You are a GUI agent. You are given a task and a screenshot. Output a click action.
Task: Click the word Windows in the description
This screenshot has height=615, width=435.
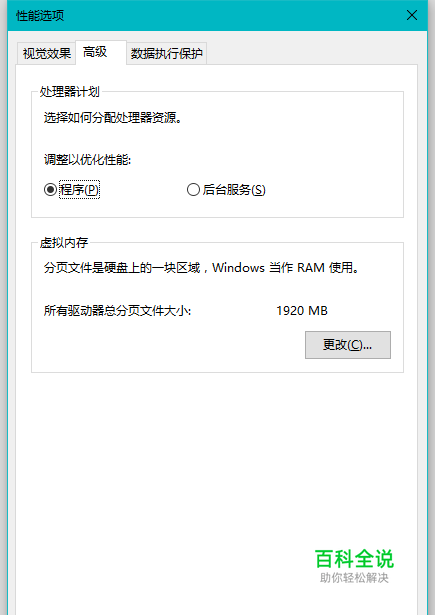tap(238, 268)
